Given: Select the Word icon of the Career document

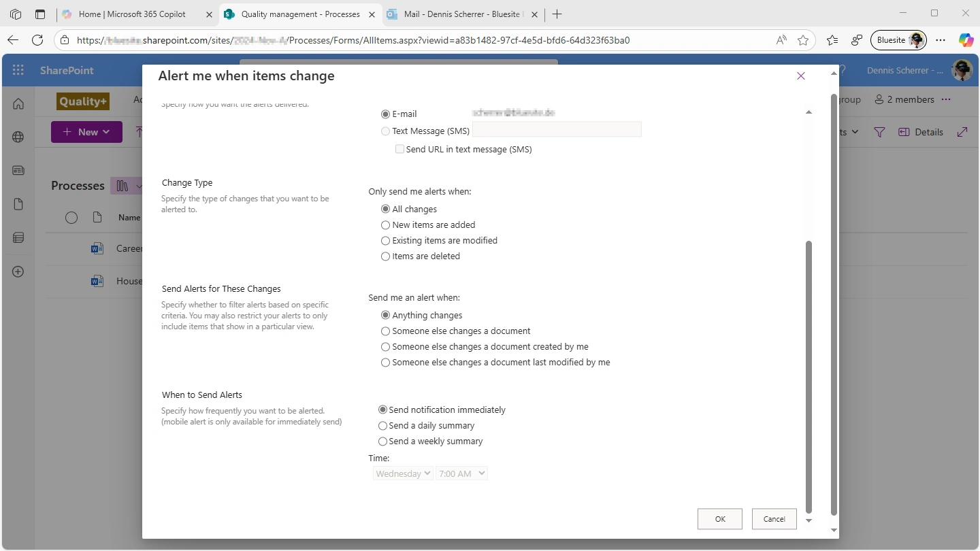Looking at the screenshot, I should pyautogui.click(x=97, y=248).
